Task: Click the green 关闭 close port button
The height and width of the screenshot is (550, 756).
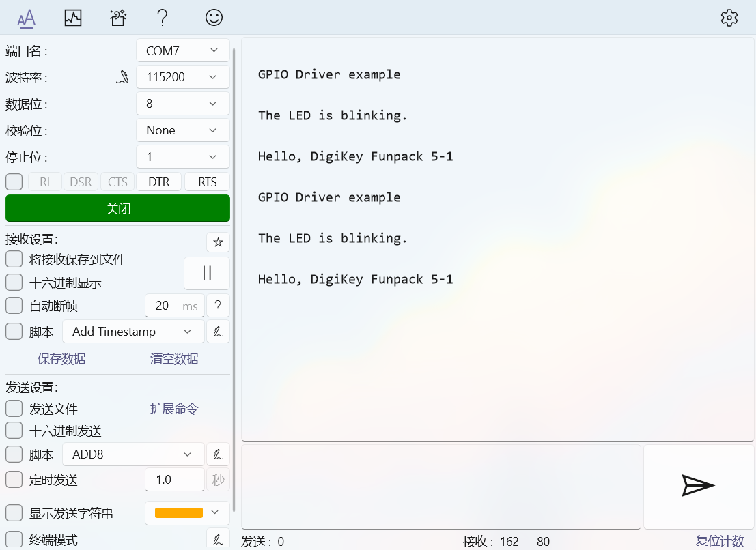Action: coord(117,209)
